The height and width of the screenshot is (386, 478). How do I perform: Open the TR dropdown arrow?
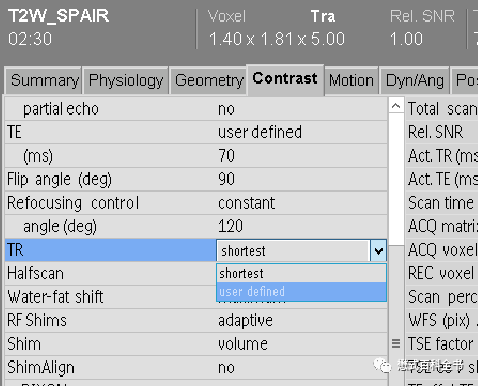point(378,250)
